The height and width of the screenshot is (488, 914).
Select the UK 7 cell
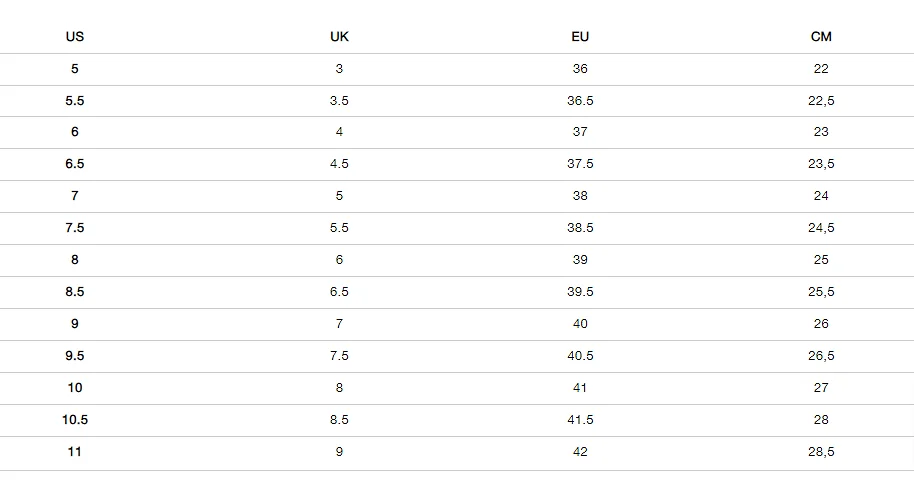tap(339, 324)
